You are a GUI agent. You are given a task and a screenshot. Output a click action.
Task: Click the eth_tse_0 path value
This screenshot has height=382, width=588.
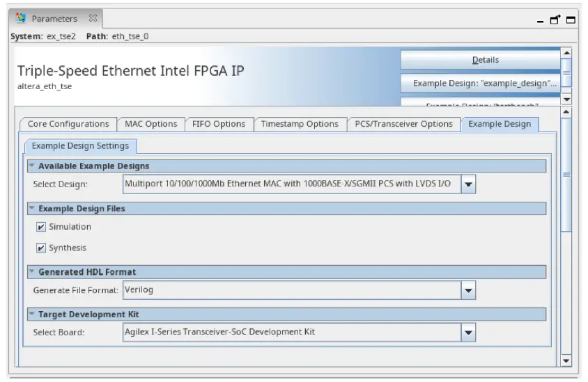click(x=130, y=36)
